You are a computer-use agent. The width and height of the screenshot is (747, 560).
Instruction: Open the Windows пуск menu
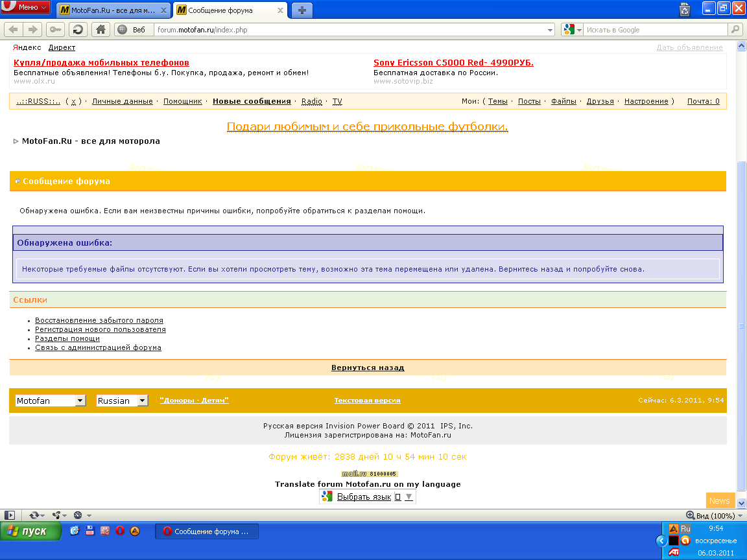[31, 531]
